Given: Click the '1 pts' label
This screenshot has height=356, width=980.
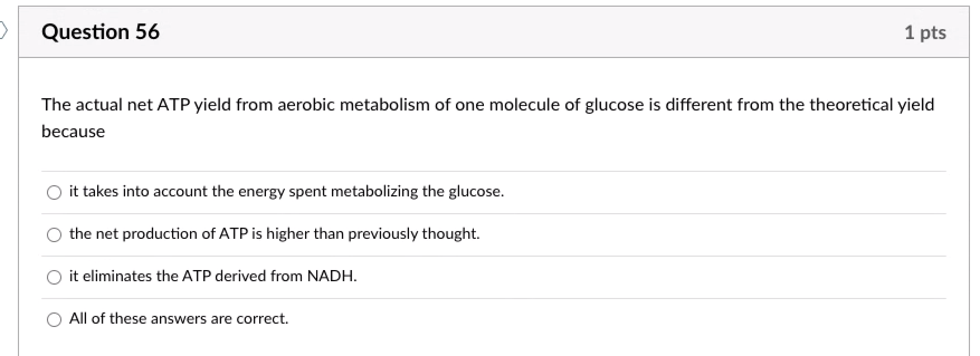Looking at the screenshot, I should pos(927,32).
